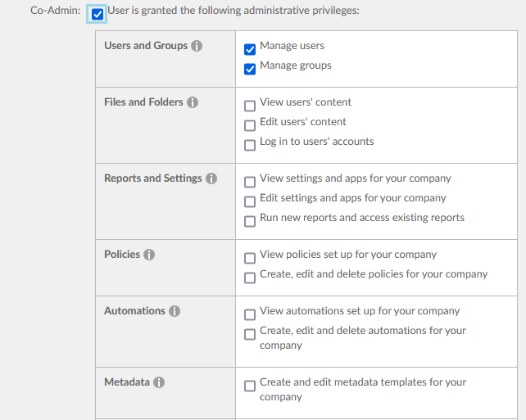Click info icon next to Users and Groups
This screenshot has width=526, height=420.
(197, 46)
